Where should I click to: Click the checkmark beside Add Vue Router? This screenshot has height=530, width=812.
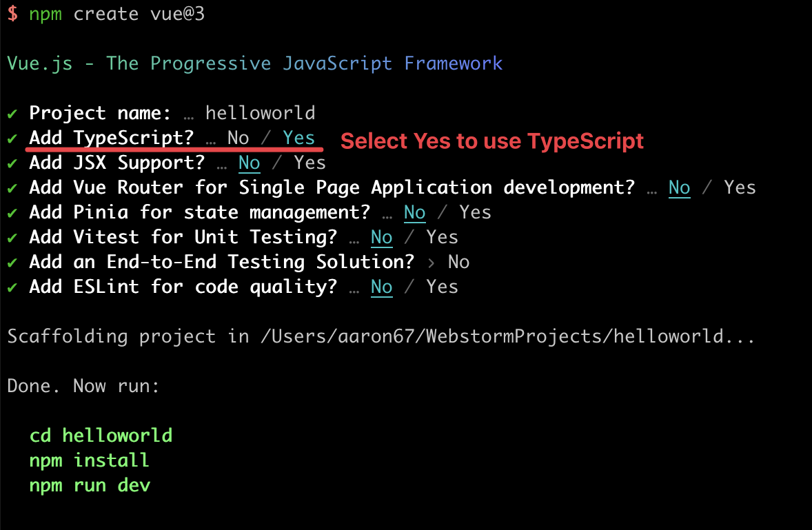[12, 187]
